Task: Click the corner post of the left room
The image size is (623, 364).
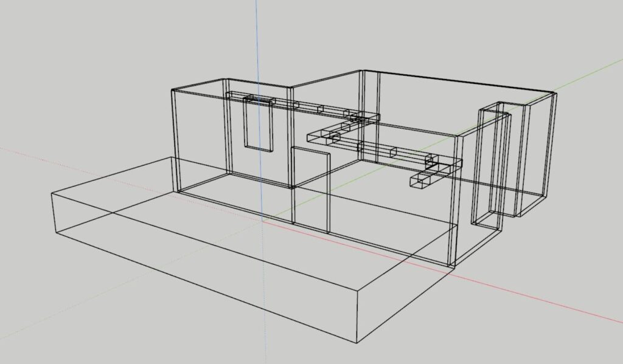Action: point(175,140)
